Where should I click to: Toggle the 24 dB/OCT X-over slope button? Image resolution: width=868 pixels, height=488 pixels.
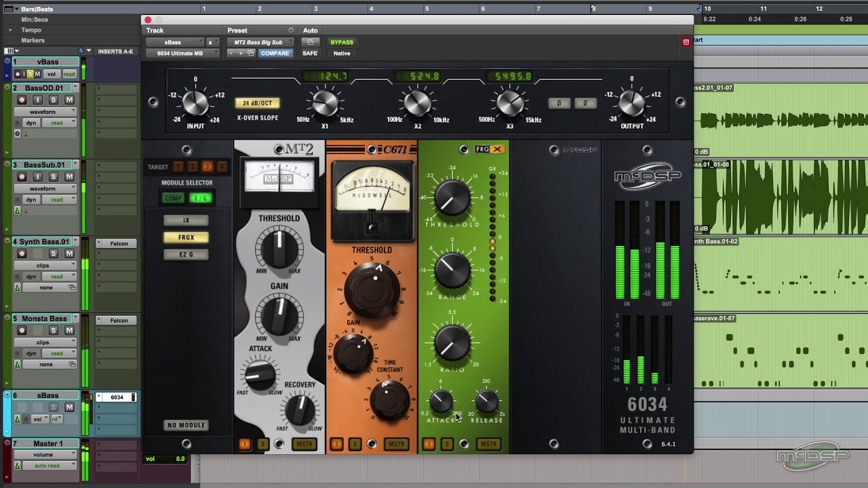pyautogui.click(x=257, y=103)
